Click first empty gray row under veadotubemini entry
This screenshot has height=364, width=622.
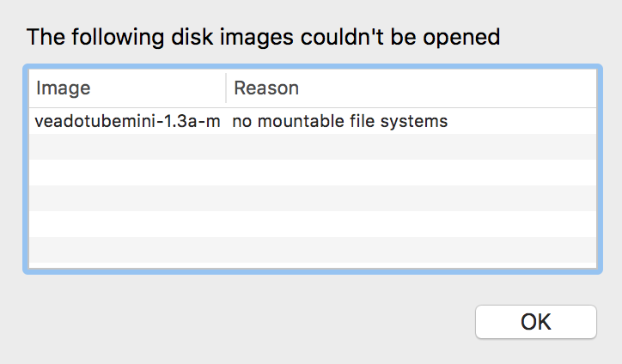(x=128, y=147)
